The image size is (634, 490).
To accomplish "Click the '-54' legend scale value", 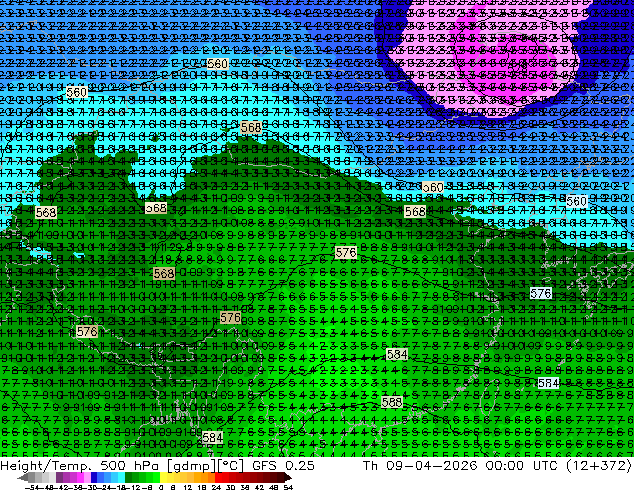I will [32, 488].
